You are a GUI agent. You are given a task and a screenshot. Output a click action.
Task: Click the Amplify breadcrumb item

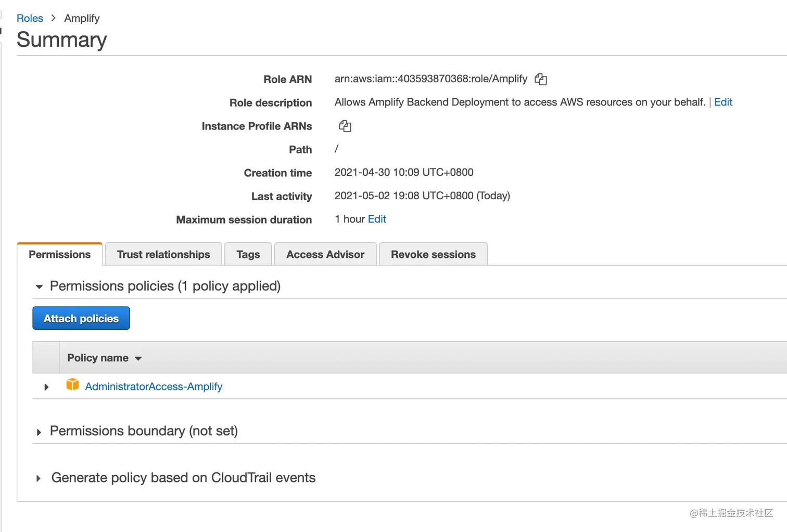[x=82, y=18]
